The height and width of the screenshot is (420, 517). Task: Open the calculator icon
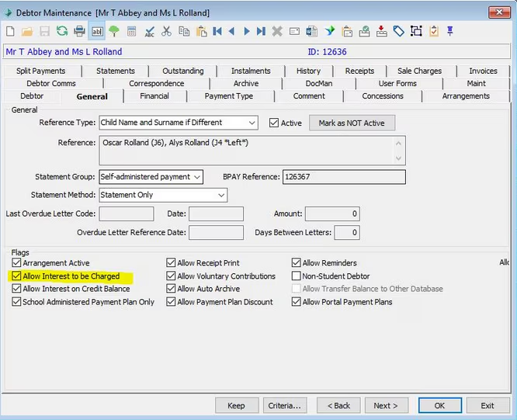131,31
